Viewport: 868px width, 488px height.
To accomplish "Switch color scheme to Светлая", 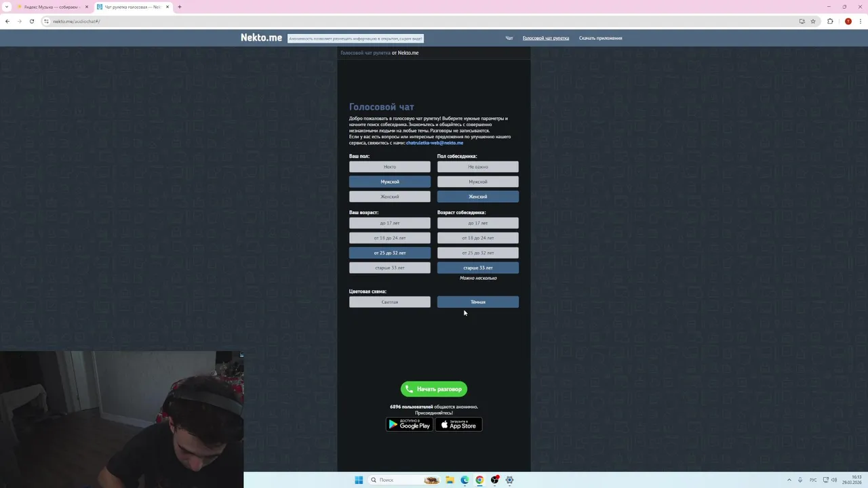I will click(x=390, y=302).
